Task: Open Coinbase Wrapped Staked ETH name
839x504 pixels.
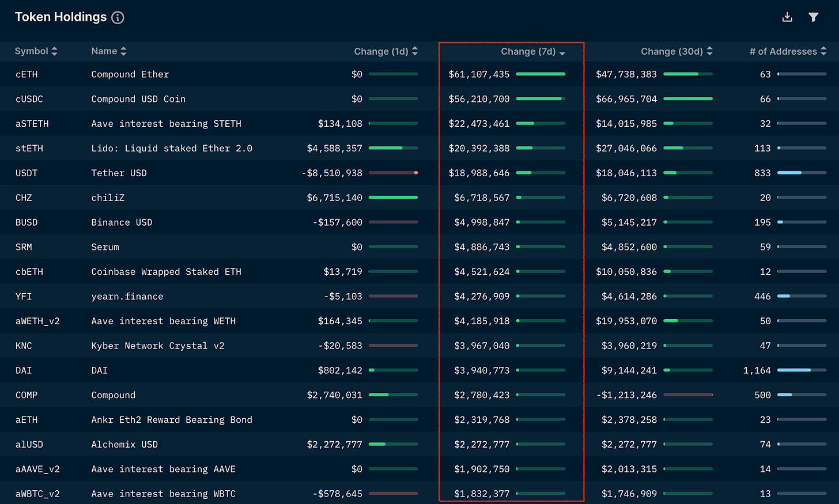Action: (x=166, y=272)
